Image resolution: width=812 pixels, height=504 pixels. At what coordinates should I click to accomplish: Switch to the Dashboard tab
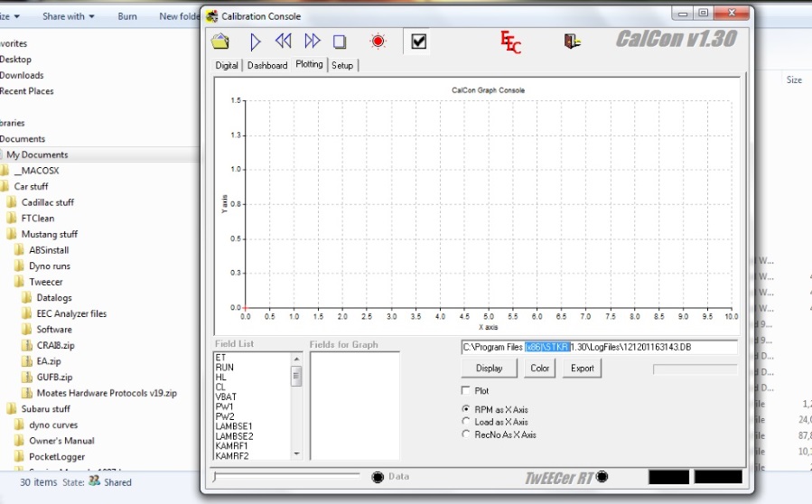(x=267, y=65)
